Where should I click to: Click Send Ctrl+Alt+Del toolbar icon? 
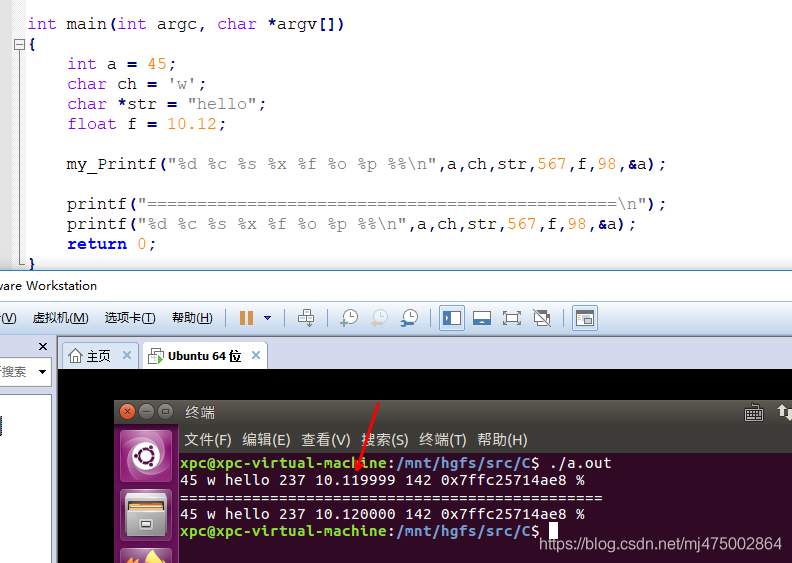(x=306, y=318)
